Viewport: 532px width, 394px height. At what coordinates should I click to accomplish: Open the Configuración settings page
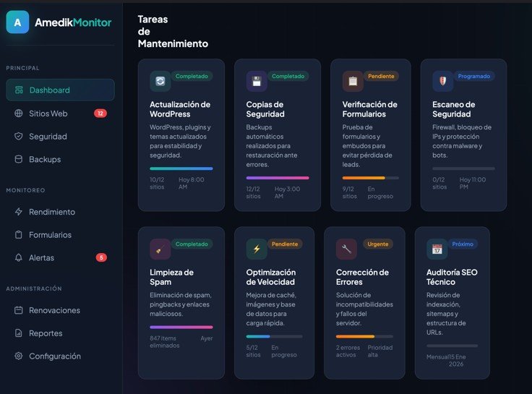pos(54,356)
